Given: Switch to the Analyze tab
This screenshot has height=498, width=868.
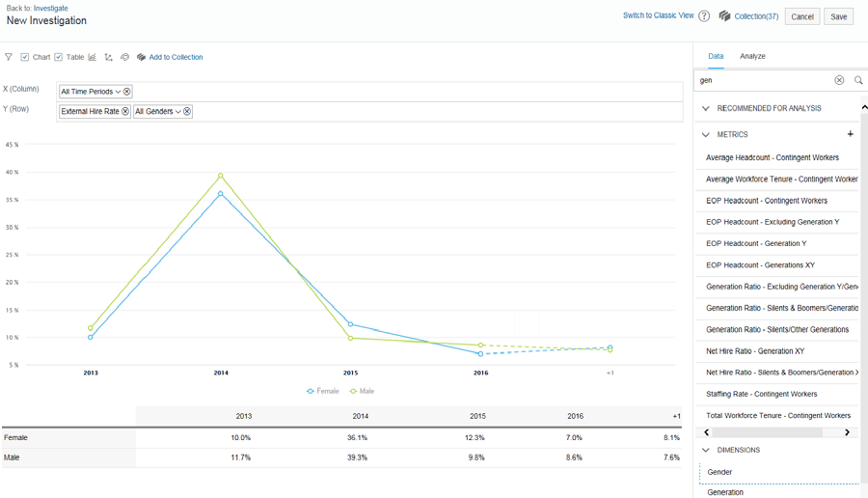Looking at the screenshot, I should pos(752,56).
